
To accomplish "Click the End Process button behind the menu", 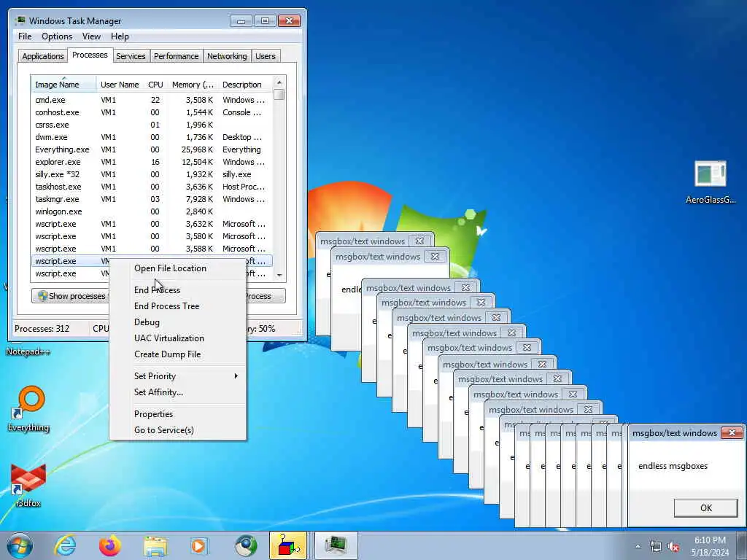I will pos(266,296).
